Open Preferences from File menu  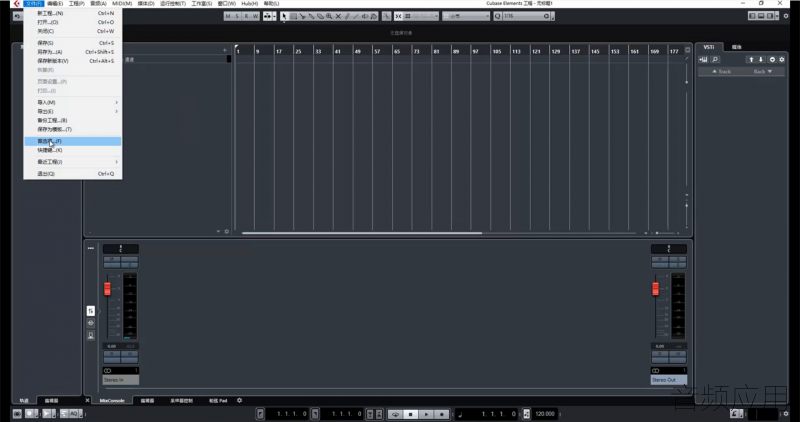pos(72,141)
